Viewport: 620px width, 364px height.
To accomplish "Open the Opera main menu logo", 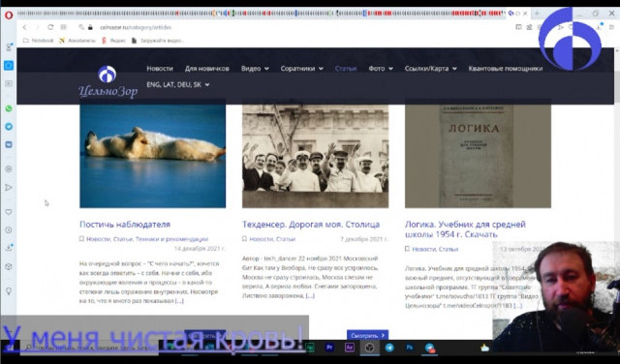I will [9, 15].
